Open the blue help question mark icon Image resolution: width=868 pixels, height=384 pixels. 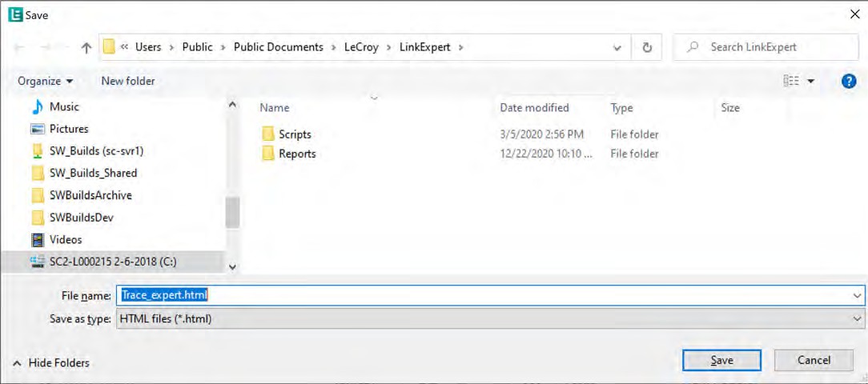(849, 82)
